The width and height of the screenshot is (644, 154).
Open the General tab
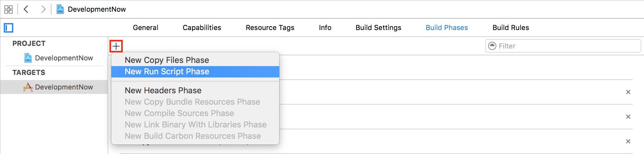(x=145, y=28)
